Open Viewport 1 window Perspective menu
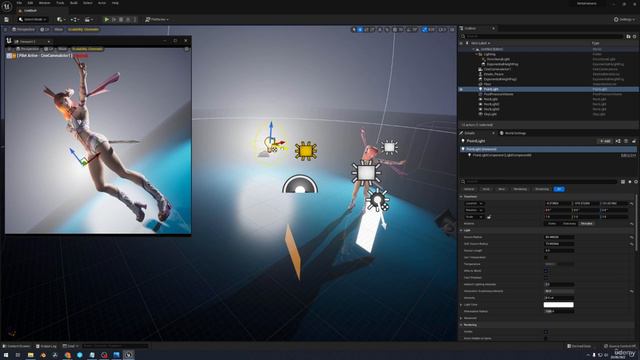Screen dimensions: 640x360 point(27,49)
